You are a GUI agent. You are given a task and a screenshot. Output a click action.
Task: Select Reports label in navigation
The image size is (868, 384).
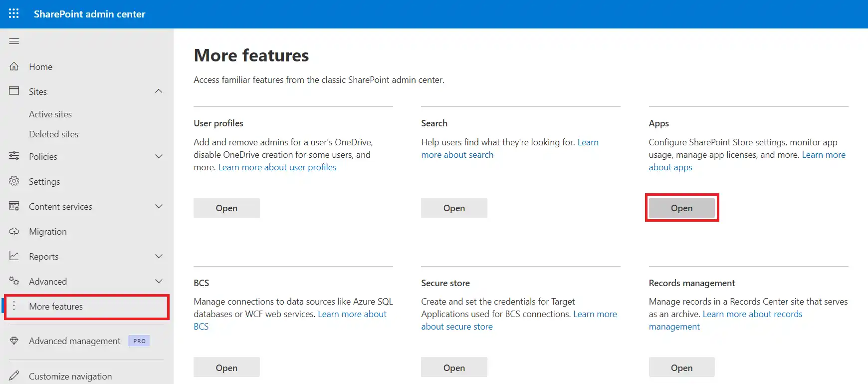[43, 257]
